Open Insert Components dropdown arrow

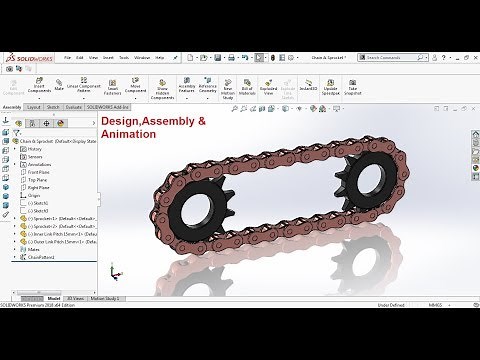point(39,98)
